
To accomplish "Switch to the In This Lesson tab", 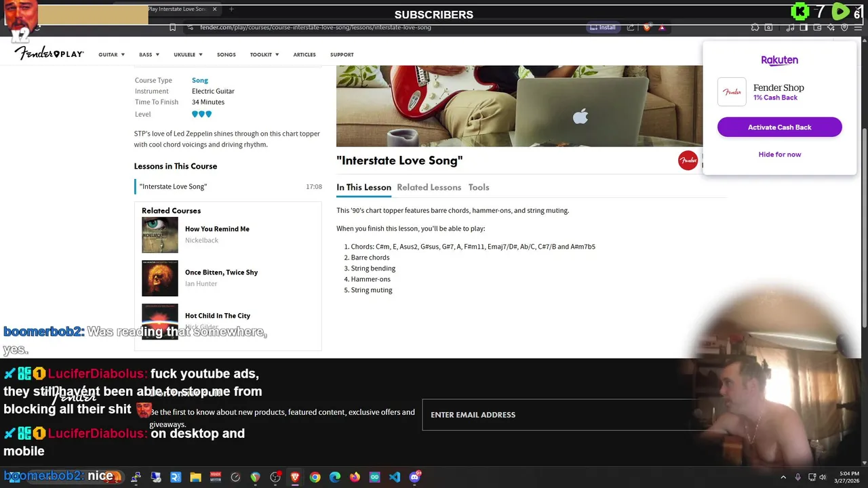I will click(363, 187).
